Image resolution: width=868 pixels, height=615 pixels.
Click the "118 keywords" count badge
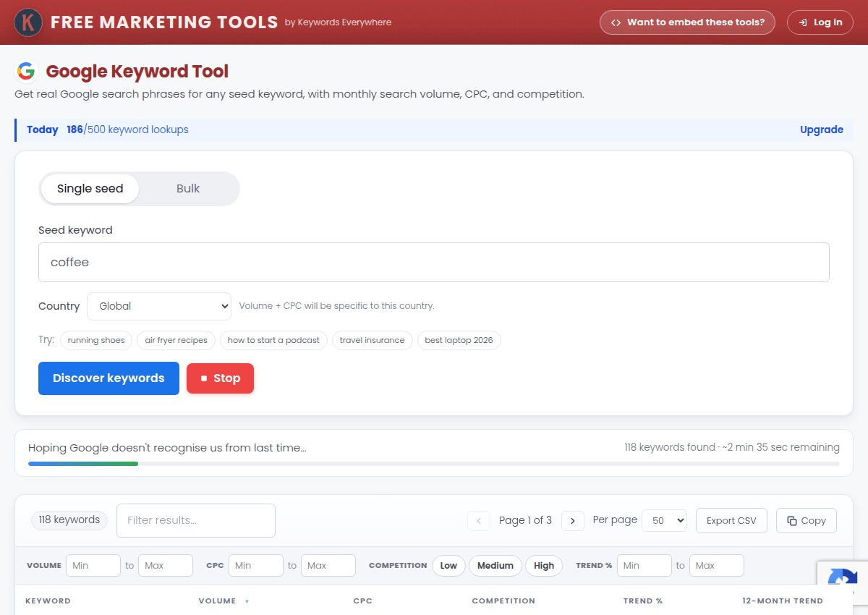(69, 520)
